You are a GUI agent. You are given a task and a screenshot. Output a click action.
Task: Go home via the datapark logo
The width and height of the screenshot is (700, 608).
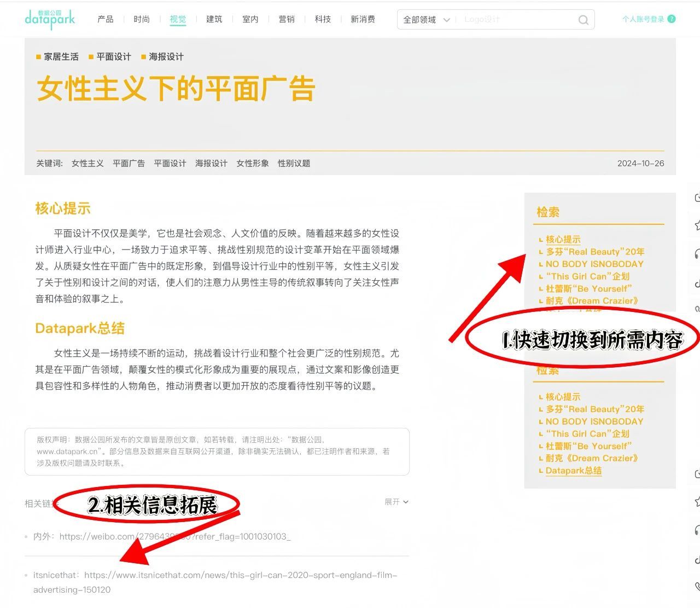tap(50, 19)
